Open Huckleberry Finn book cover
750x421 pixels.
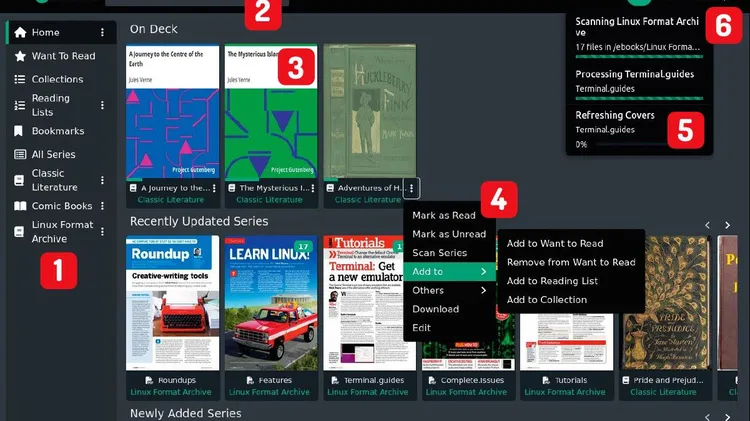point(370,112)
